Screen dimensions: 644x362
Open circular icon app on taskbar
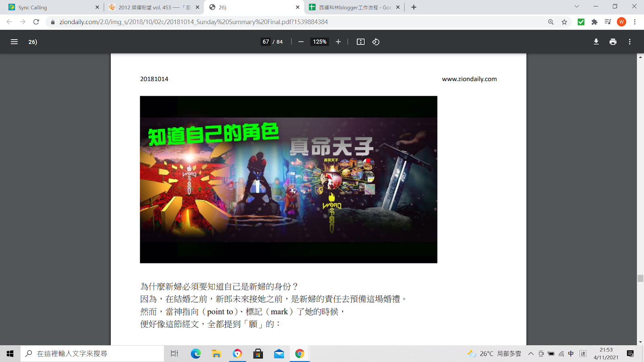click(x=237, y=354)
